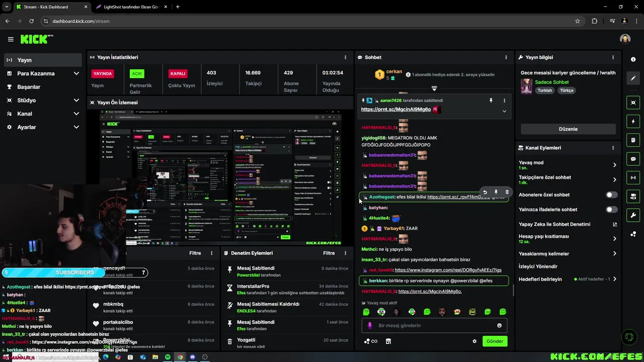Click the chat panel scrollbar

click(513, 291)
